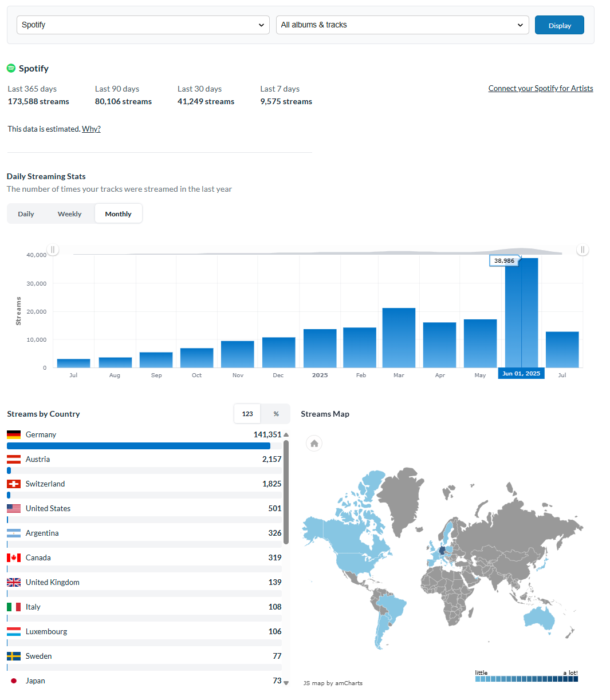
Task: Click the Austria flag icon
Action: pyautogui.click(x=14, y=460)
